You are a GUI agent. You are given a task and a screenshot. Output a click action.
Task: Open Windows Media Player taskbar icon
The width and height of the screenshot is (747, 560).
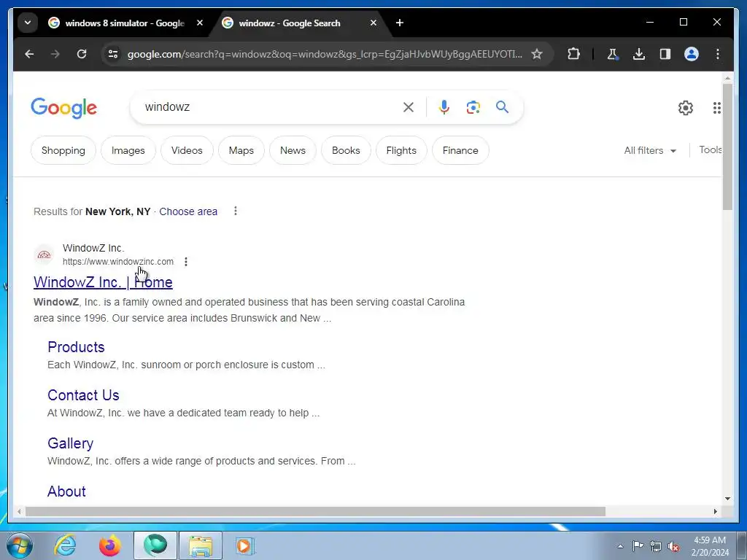(x=245, y=545)
